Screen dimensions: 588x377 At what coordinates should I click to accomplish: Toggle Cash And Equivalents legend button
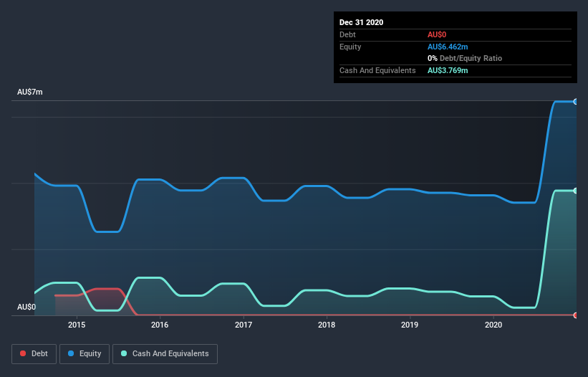(165, 354)
